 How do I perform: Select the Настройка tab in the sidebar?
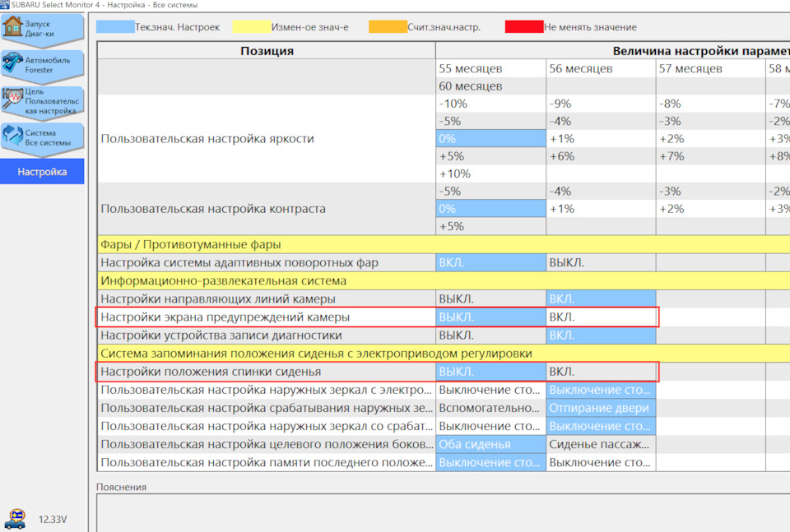[x=42, y=172]
